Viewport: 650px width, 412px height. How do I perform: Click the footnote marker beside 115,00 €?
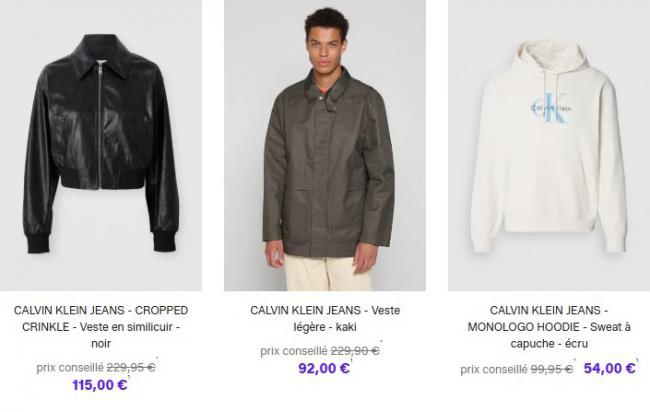pos(129,377)
